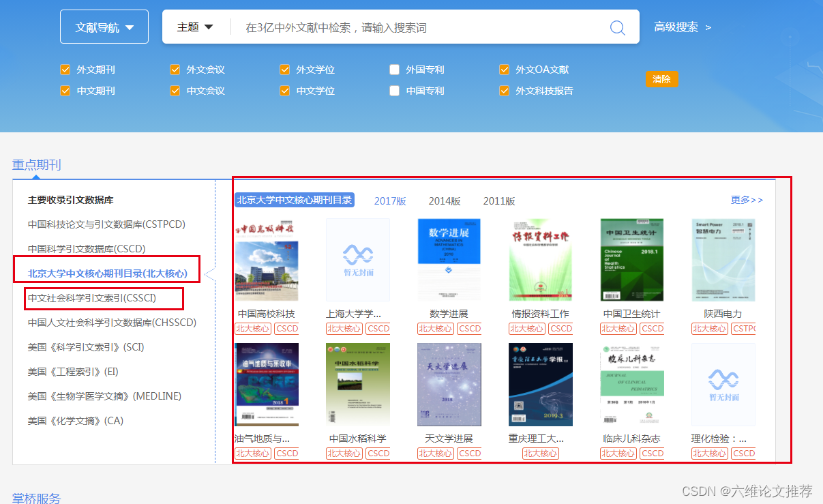This screenshot has height=504, width=823.
Task: Open the 文献导航 dropdown
Action: [104, 27]
